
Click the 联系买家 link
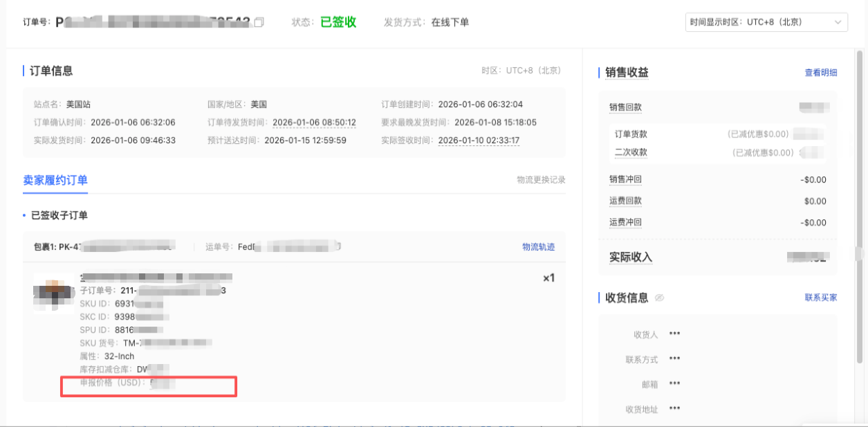[x=821, y=298]
